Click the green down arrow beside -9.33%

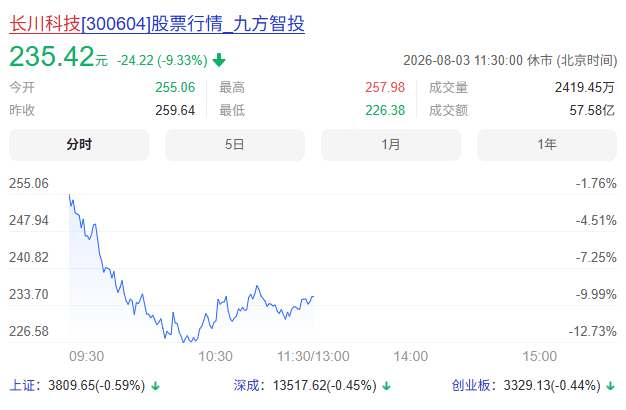[x=219, y=61]
